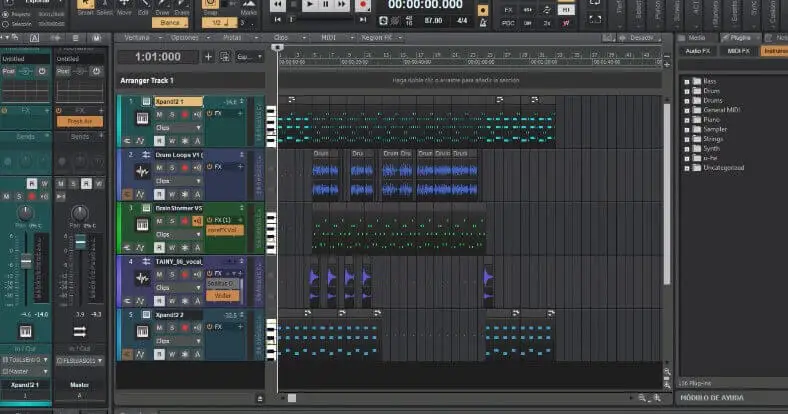Click the add track folder icon
The width and height of the screenshot is (788, 414).
[x=225, y=57]
